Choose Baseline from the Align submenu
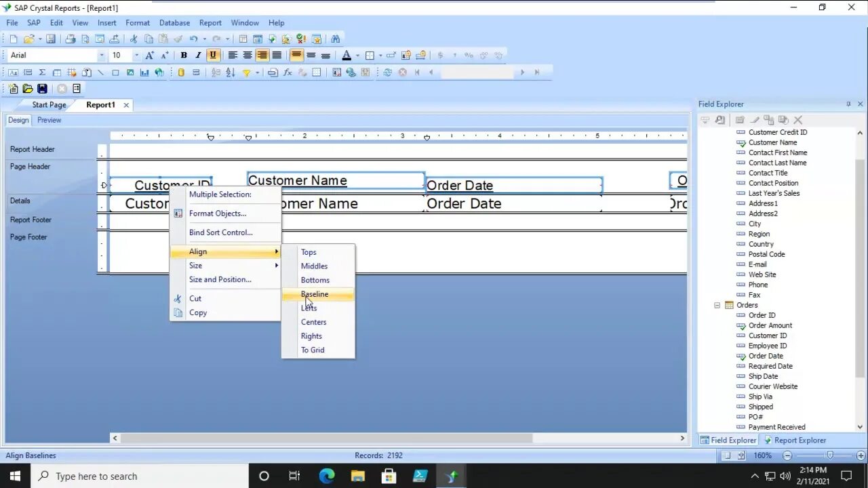868x488 pixels. point(315,293)
